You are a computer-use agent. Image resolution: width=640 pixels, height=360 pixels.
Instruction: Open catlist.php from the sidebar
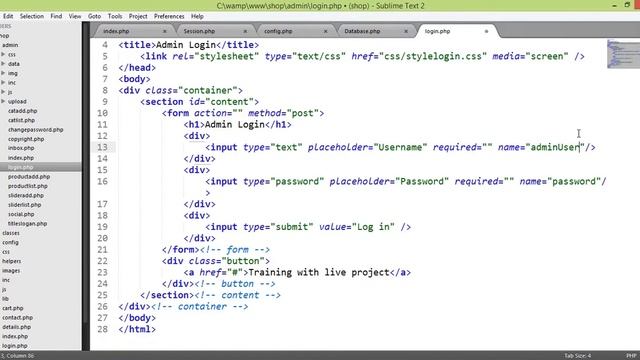[x=21, y=120]
